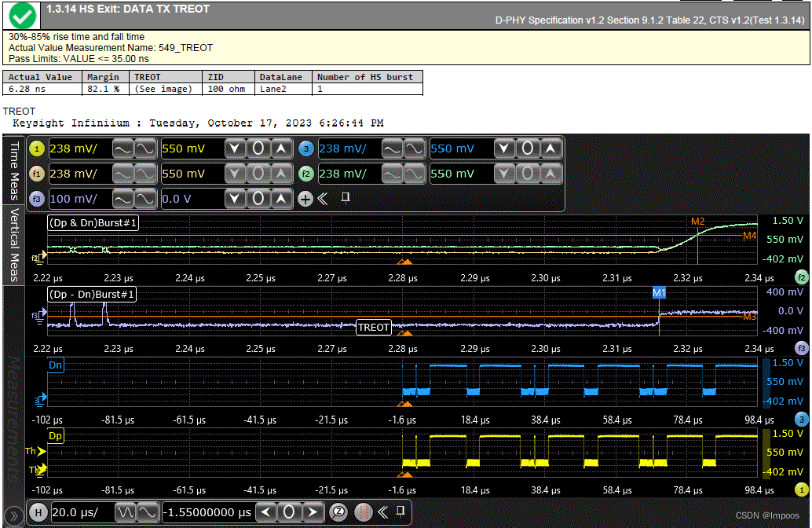Click the (Dp & Dn)Burst#1 waveform label

[x=93, y=223]
